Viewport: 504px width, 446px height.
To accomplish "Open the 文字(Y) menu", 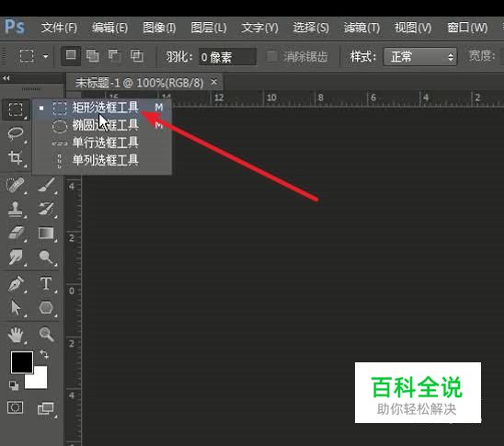I will coord(259,28).
